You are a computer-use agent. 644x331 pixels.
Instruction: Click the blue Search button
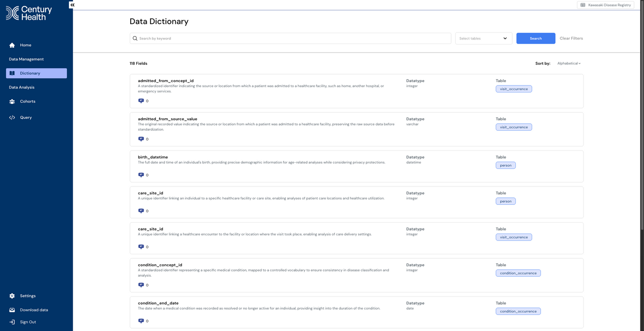click(536, 38)
